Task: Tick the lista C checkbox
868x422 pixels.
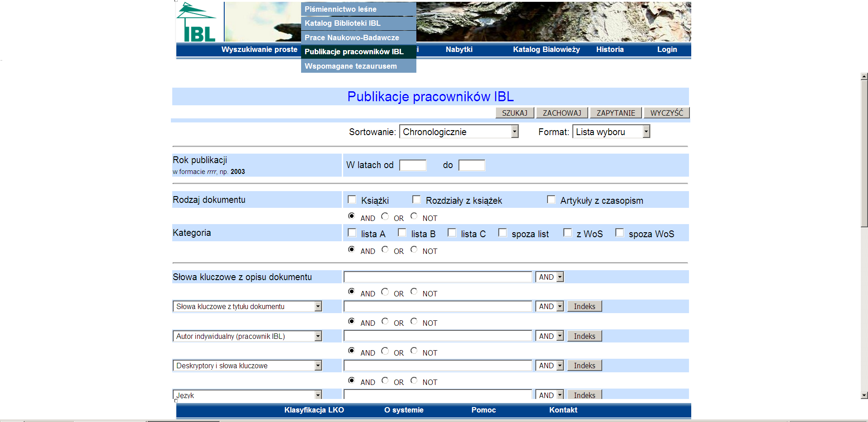Action: [x=452, y=233]
